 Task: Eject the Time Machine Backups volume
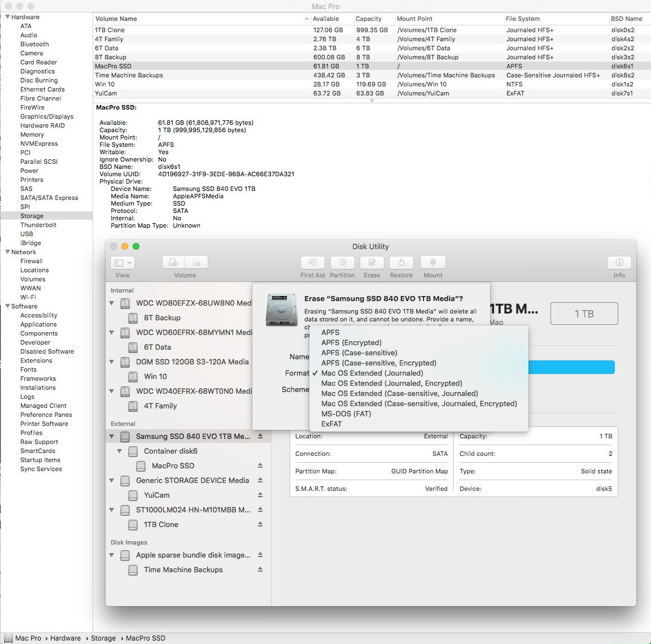tap(260, 569)
